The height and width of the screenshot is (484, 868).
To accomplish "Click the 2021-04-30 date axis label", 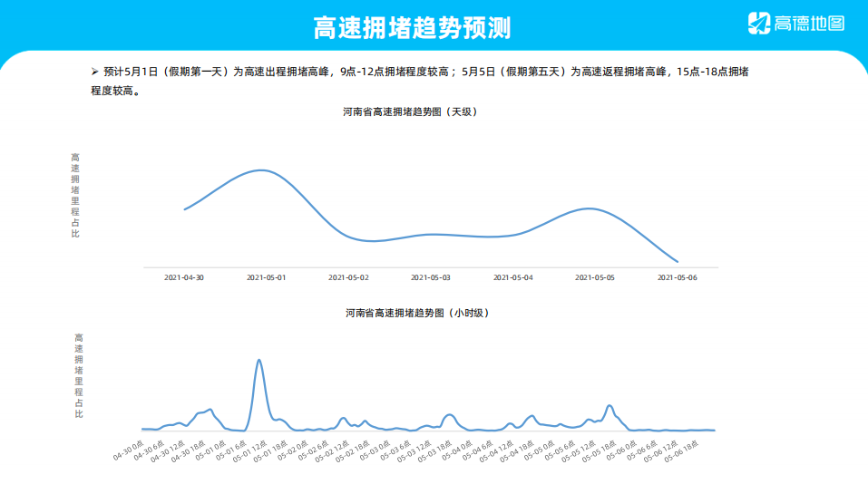I will (184, 277).
